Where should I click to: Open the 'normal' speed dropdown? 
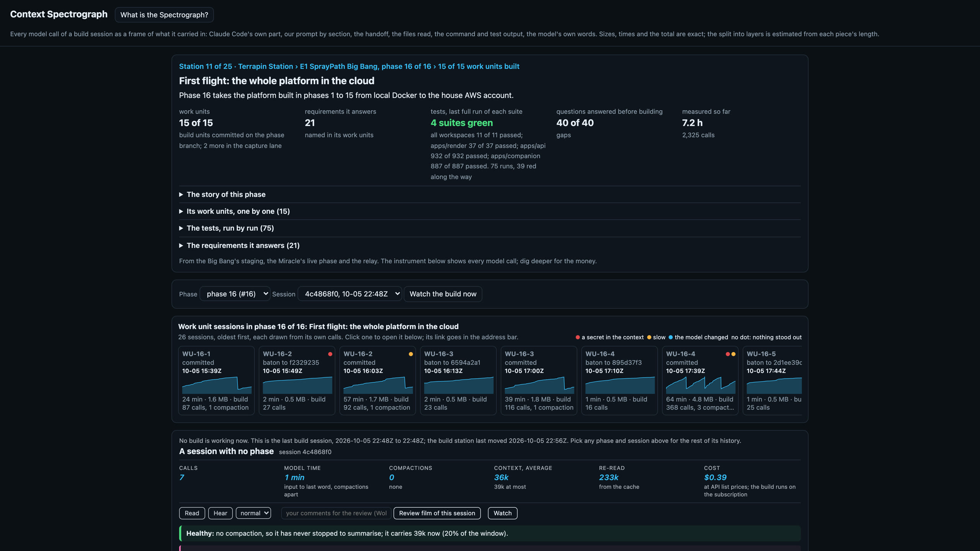point(253,513)
